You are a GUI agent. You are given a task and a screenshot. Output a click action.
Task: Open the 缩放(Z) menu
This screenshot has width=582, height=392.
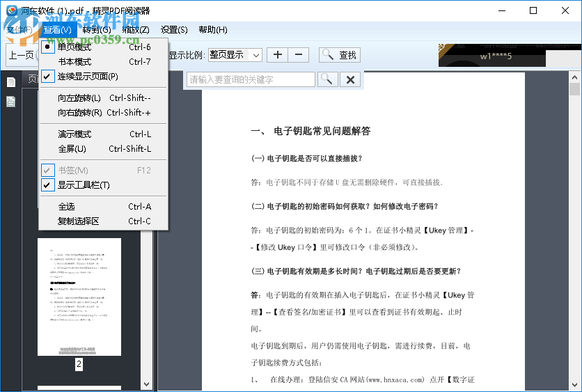[x=136, y=30]
